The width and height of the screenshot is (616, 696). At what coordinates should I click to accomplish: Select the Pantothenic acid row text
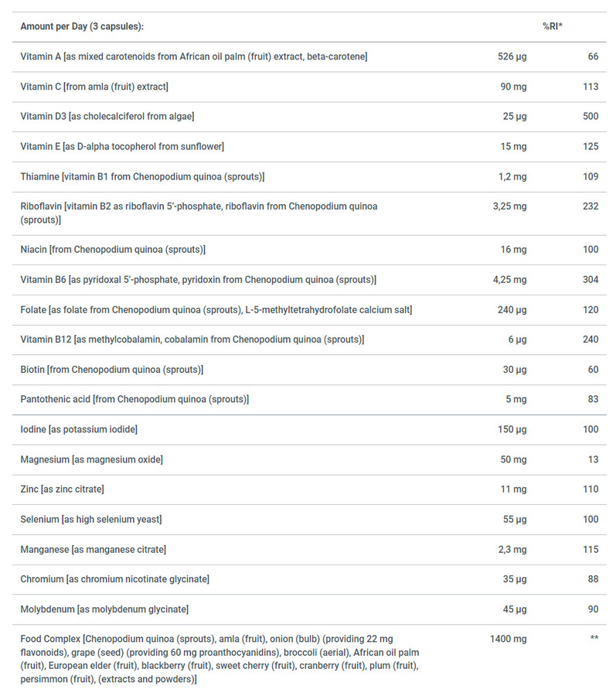pyautogui.click(x=134, y=400)
